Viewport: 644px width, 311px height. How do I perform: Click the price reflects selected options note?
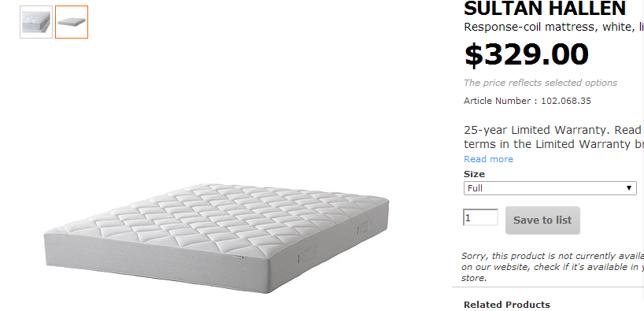540,83
